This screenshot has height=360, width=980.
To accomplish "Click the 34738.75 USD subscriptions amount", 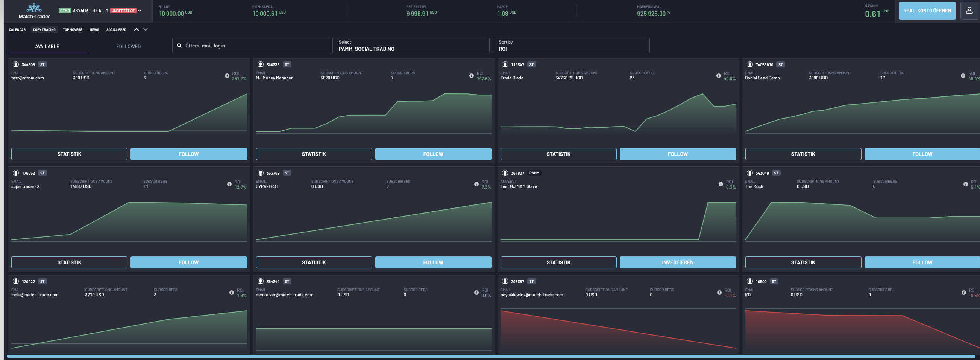I will coord(569,78).
